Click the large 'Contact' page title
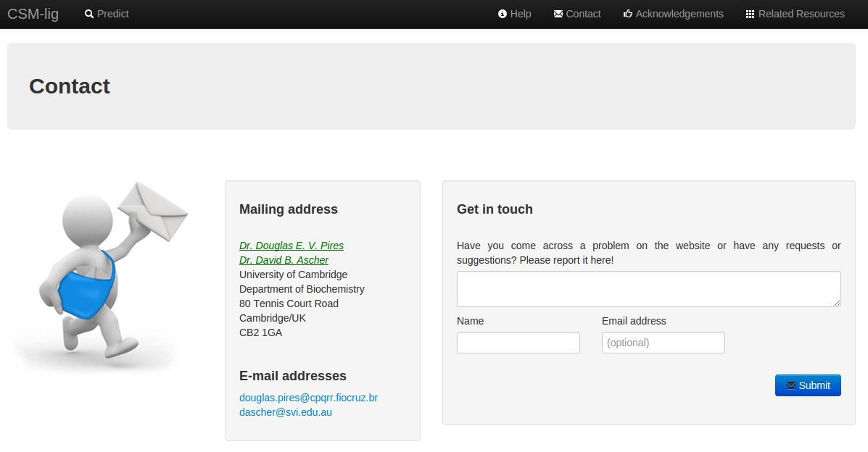This screenshot has height=452, width=868. pos(70,86)
